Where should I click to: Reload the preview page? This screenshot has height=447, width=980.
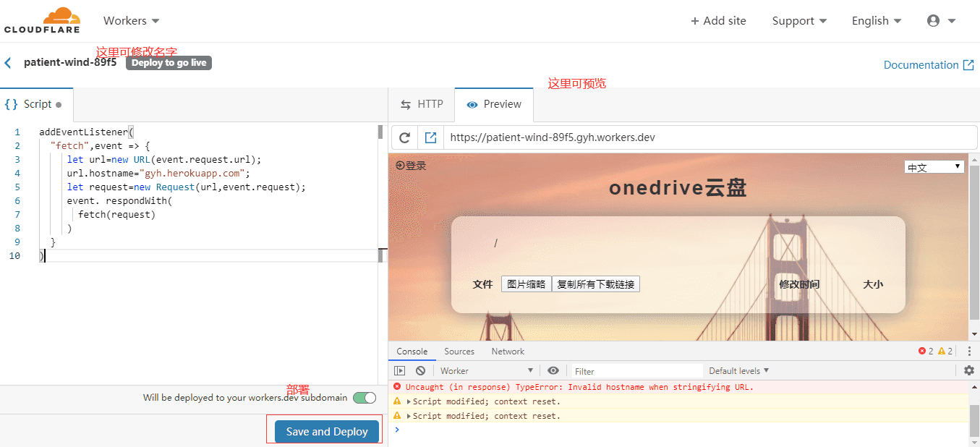(405, 137)
